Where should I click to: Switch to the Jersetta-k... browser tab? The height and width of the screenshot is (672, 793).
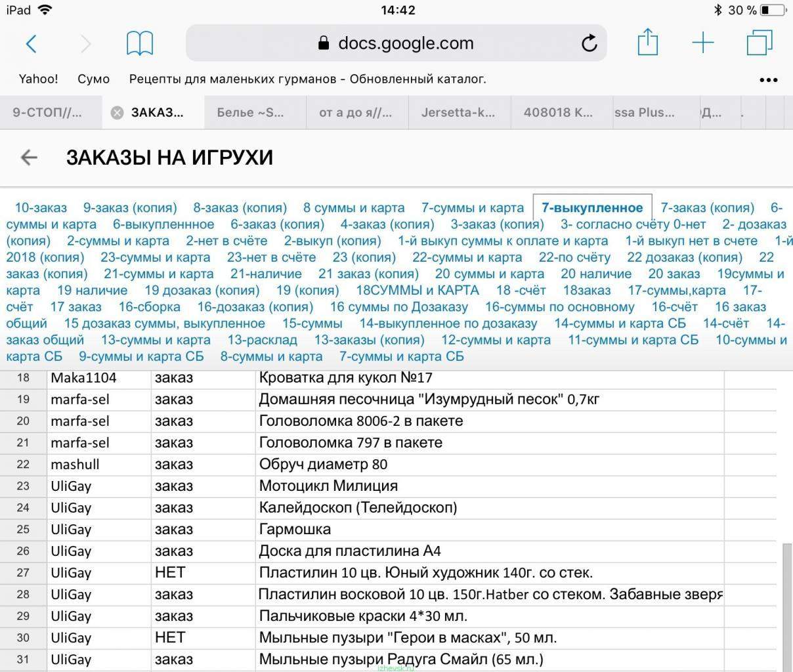[x=460, y=112]
